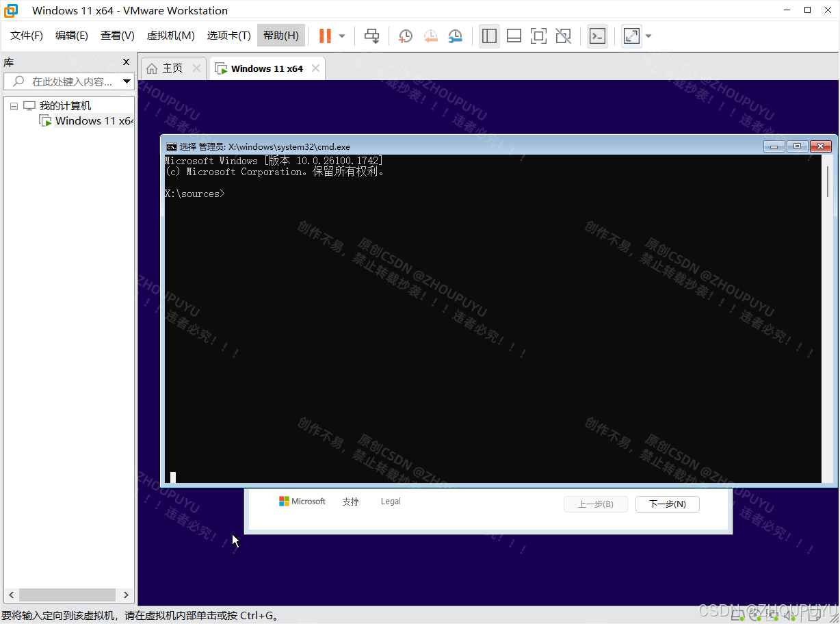Open the 选项卡(T) menu
The height and width of the screenshot is (624, 840).
click(228, 36)
